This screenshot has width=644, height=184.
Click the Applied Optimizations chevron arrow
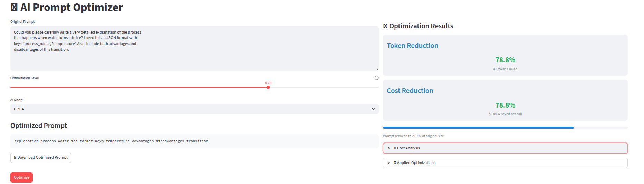[389, 163]
